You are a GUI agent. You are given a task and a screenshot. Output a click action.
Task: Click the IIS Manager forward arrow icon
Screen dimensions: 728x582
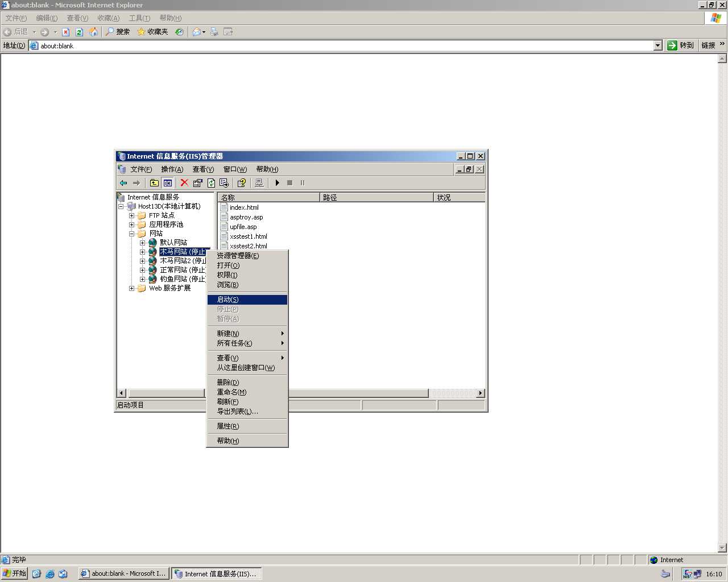[x=136, y=183]
